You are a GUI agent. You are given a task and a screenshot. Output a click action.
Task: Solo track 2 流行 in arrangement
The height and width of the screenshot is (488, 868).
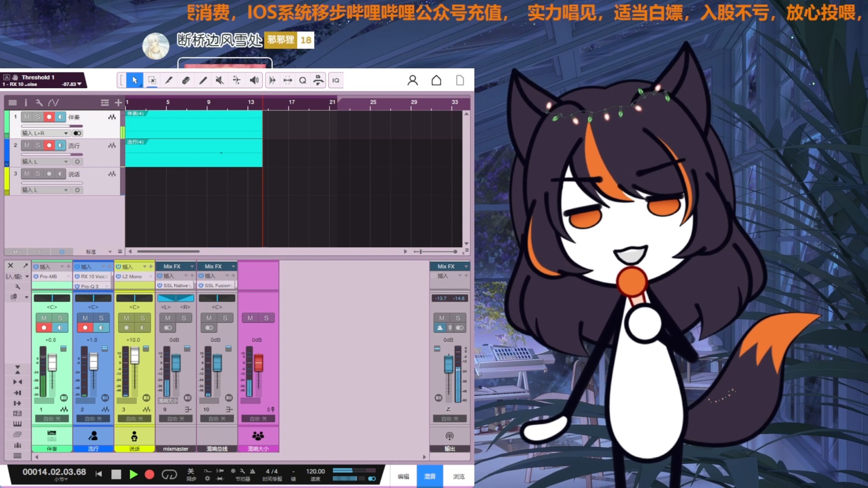(38, 145)
